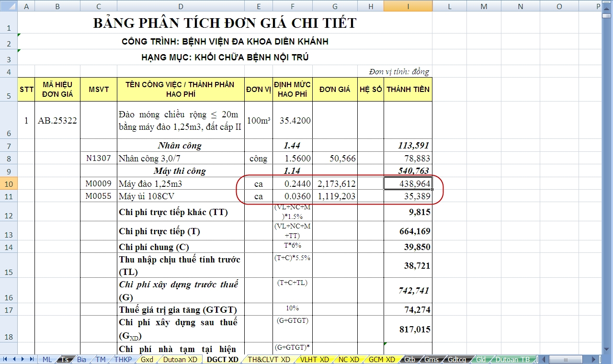Screen dimensions: 613x364
Task: Select the title BẢNG PHÂN TÍCH ĐƠN GIÁ CHI TIẾT
Action: (225, 23)
